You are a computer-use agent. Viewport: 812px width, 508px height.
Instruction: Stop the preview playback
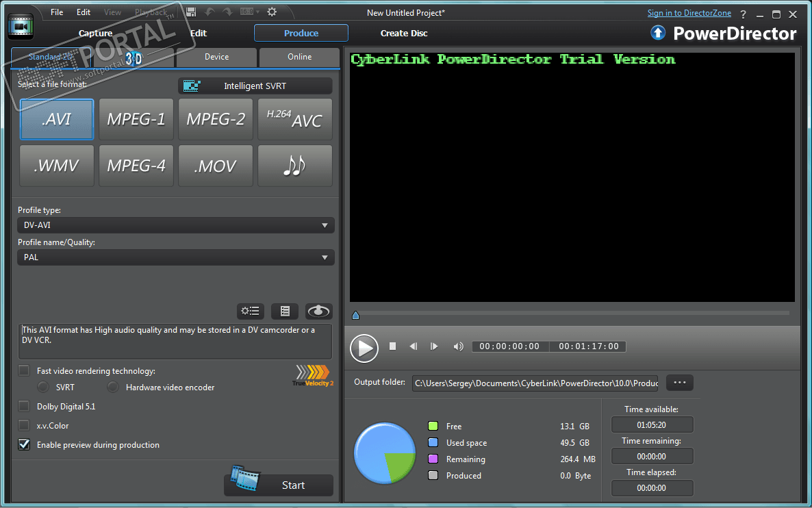[x=392, y=346]
